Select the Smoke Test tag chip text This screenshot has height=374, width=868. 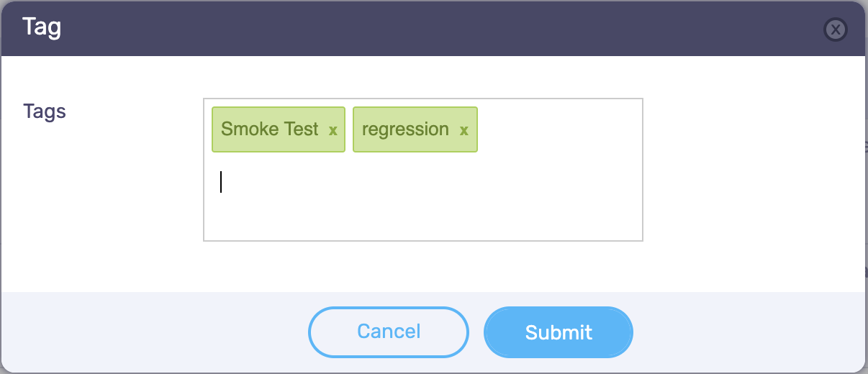click(x=270, y=129)
